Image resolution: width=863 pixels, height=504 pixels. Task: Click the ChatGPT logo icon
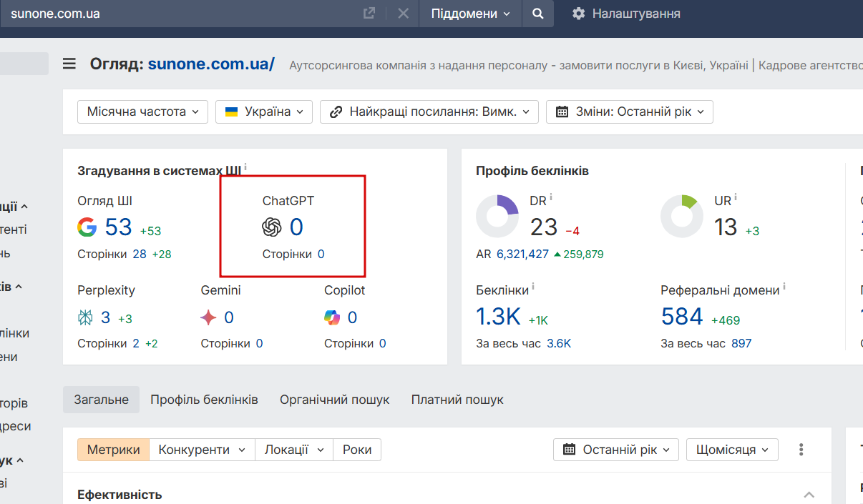[x=272, y=227]
